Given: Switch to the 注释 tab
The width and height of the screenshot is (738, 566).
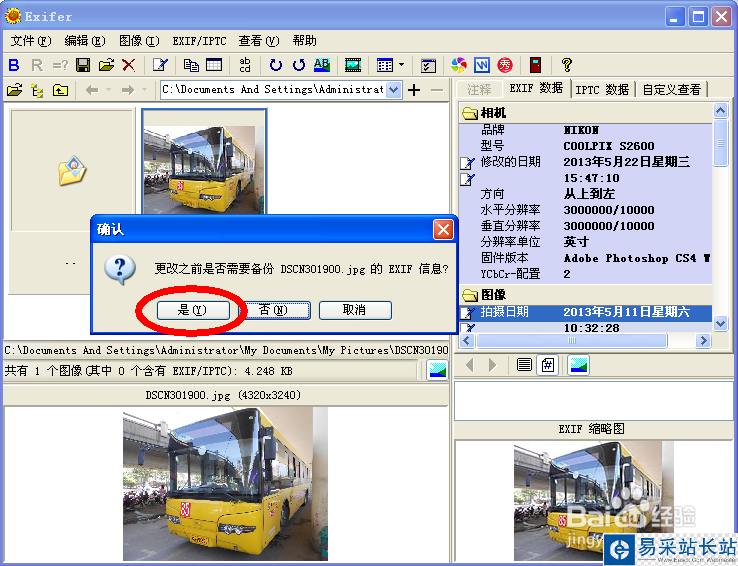Looking at the screenshot, I should point(479,89).
